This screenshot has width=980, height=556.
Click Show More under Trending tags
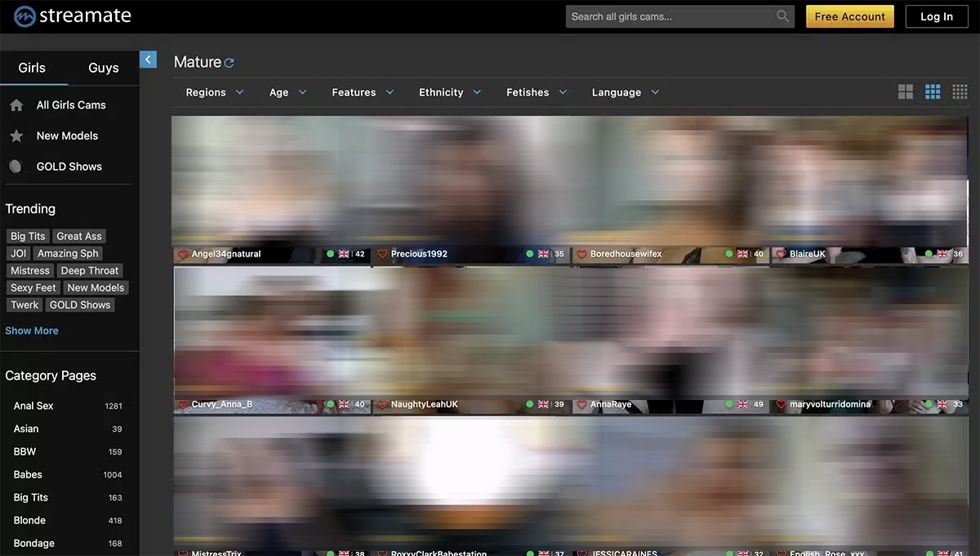click(32, 331)
